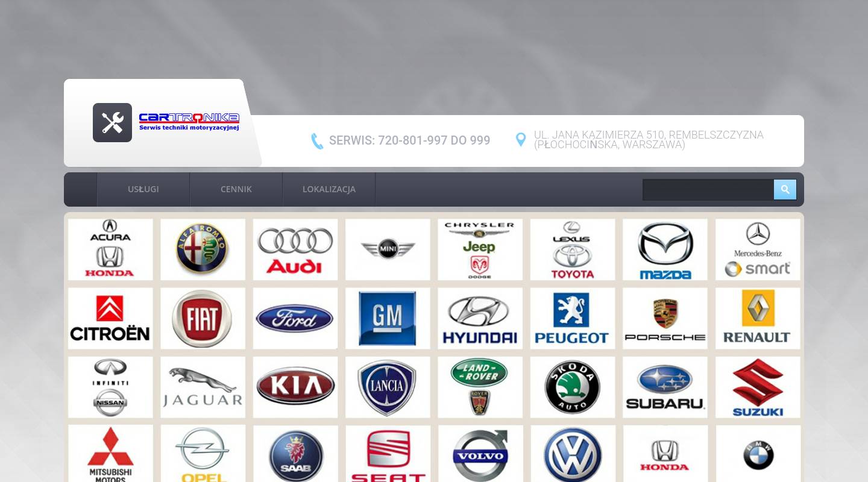Select the Volkswagen logo tile

573,454
